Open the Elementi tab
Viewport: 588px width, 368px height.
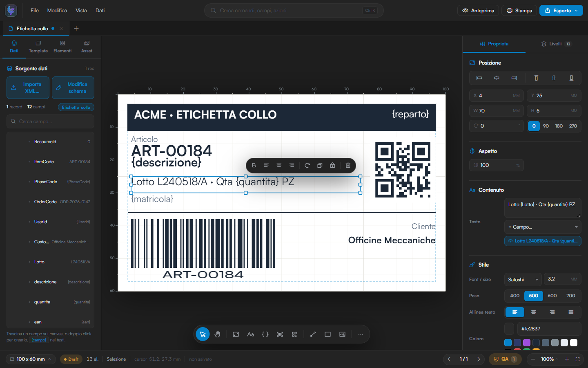(x=62, y=47)
